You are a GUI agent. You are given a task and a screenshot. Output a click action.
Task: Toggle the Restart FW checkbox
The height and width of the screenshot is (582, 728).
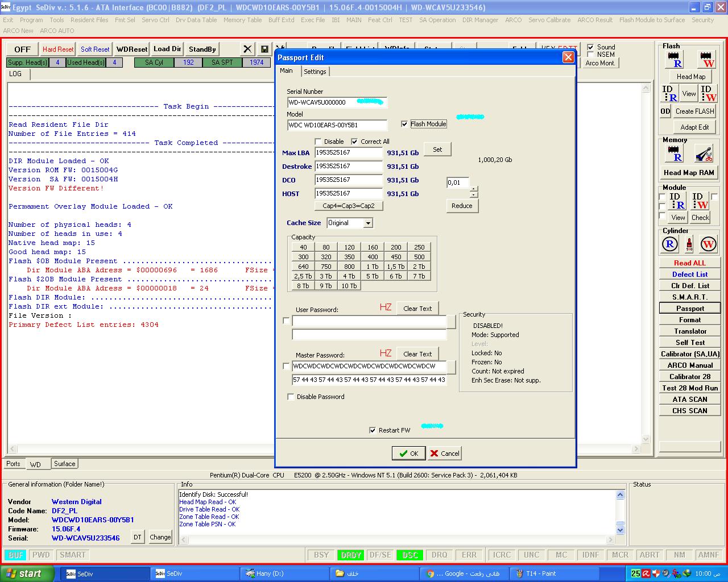click(x=373, y=430)
